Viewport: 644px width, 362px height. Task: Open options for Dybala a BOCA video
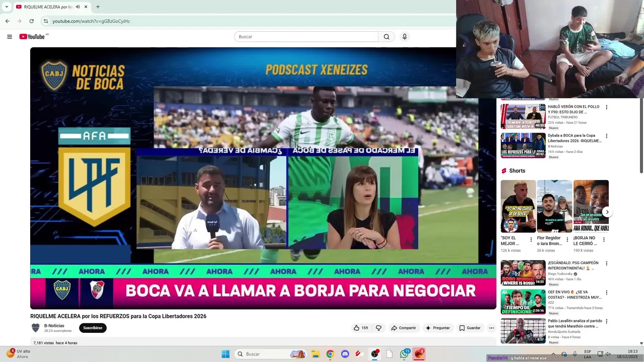[606, 136]
